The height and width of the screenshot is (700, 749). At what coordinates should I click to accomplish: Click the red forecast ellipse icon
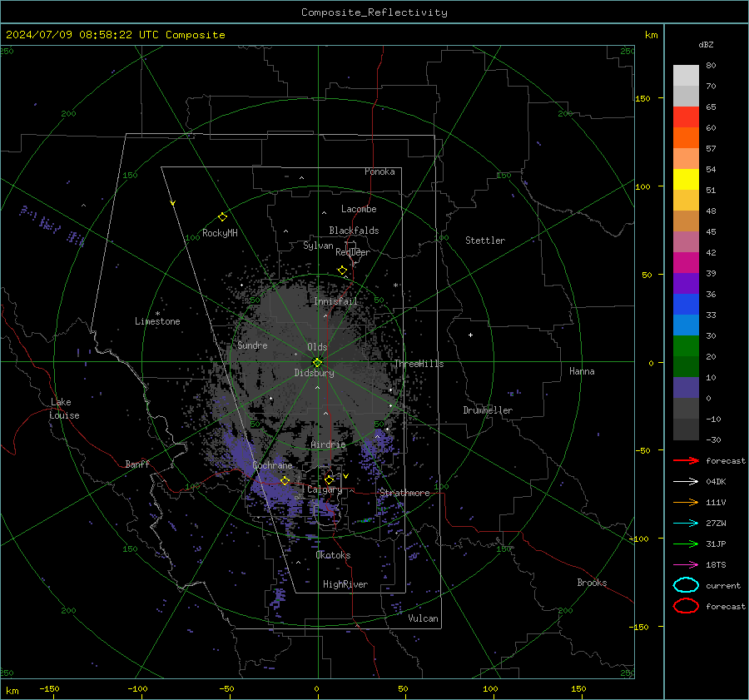[686, 606]
